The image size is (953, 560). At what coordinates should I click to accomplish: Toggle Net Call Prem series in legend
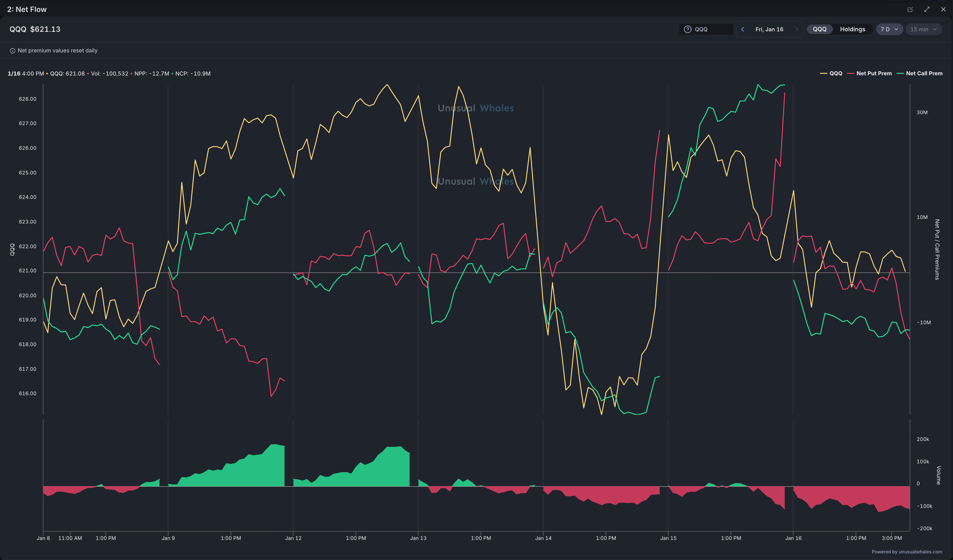pos(920,73)
